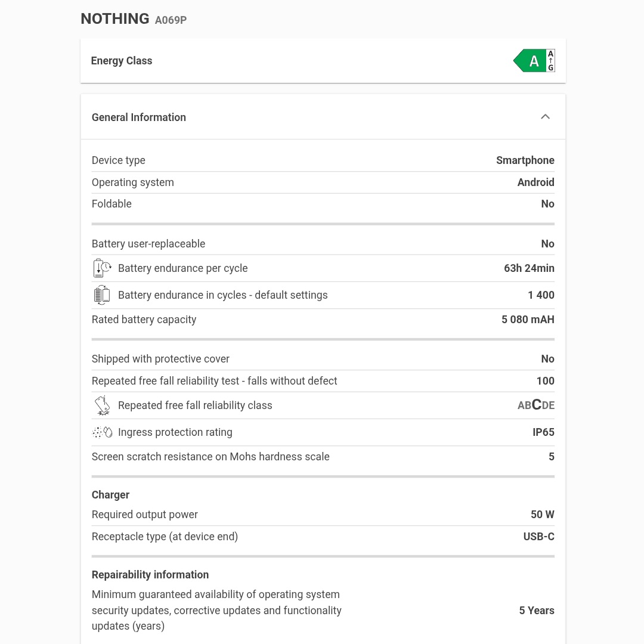Click the chevron on General Information
This screenshot has height=644, width=644.
tap(545, 117)
